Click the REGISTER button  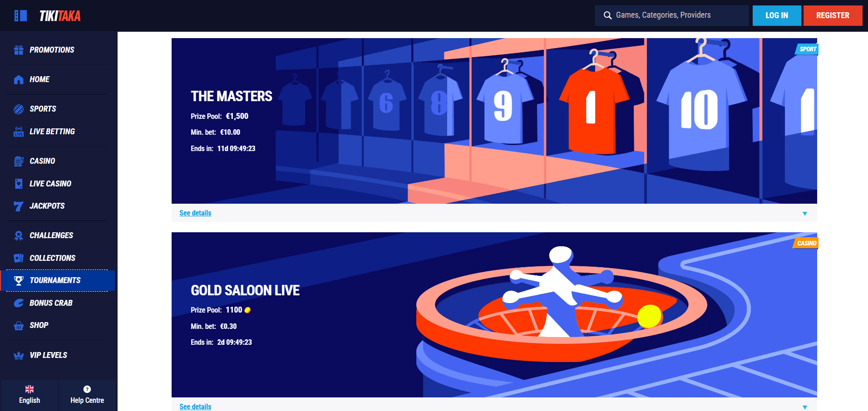click(x=833, y=15)
